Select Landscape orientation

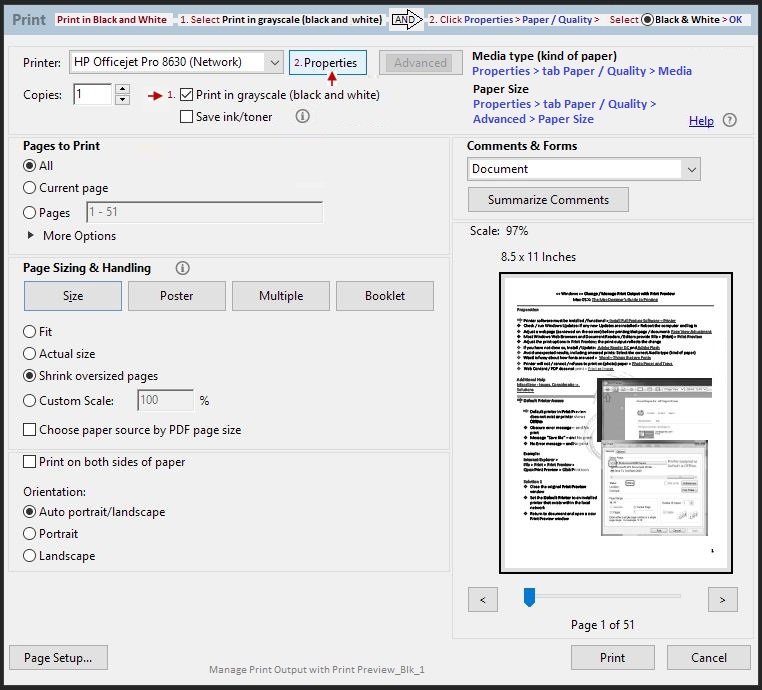tap(30, 555)
